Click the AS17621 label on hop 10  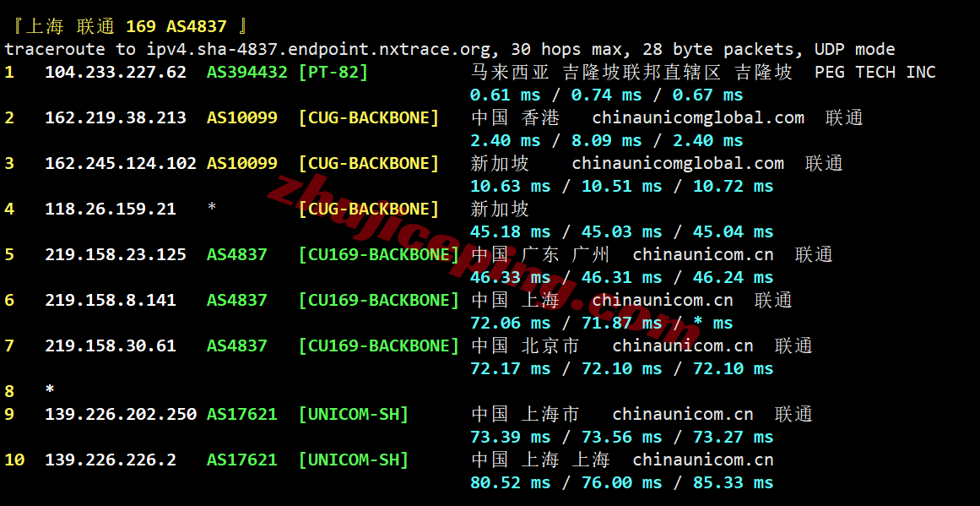pos(242,460)
